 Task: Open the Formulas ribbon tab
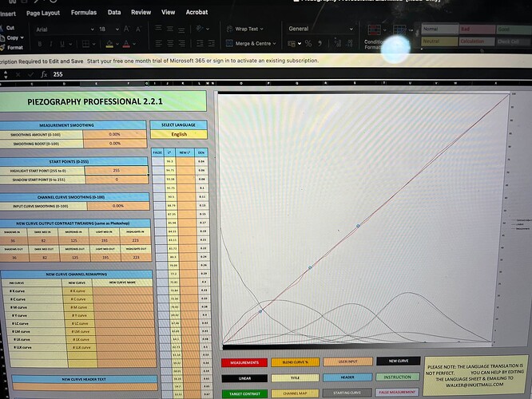point(84,13)
